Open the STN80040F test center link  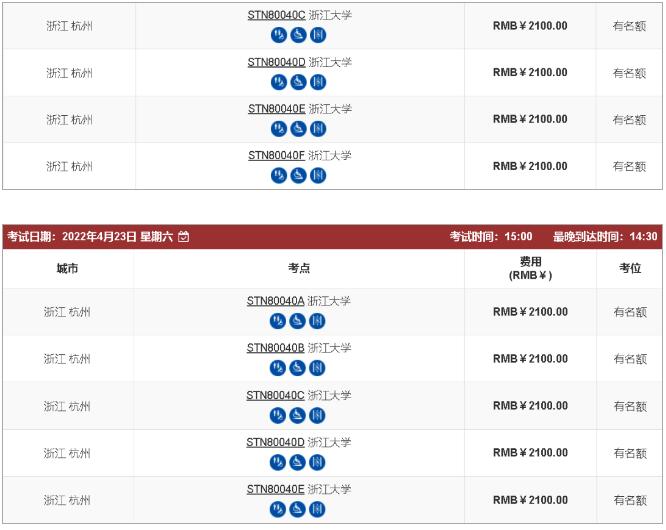[x=277, y=155]
